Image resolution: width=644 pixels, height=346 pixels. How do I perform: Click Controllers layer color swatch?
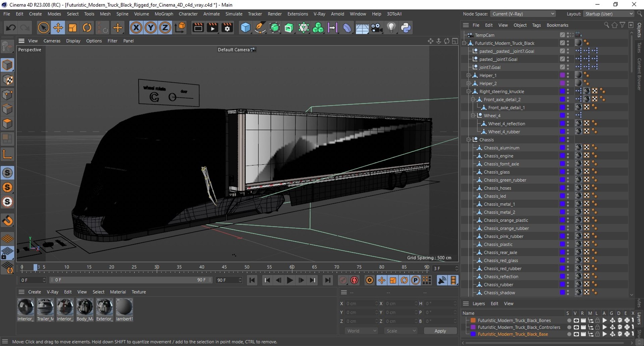(473, 327)
